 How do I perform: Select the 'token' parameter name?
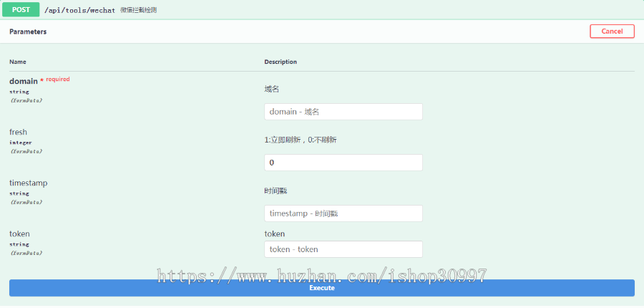(19, 234)
